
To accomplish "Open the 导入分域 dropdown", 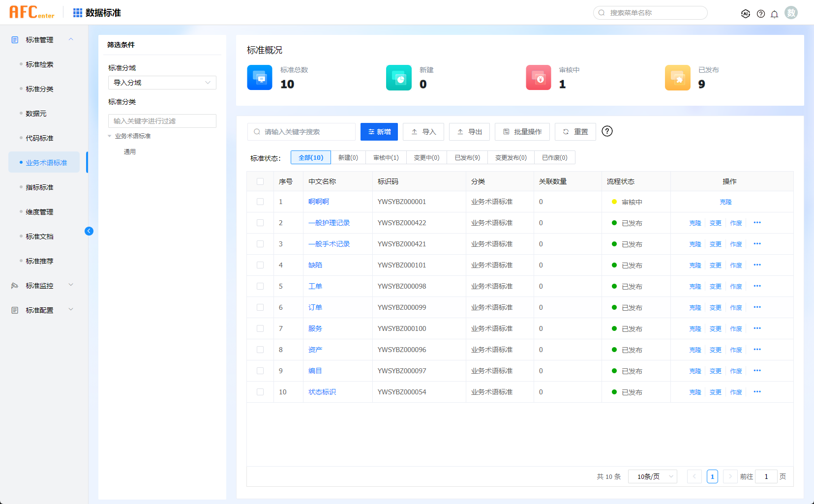I will tap(162, 83).
